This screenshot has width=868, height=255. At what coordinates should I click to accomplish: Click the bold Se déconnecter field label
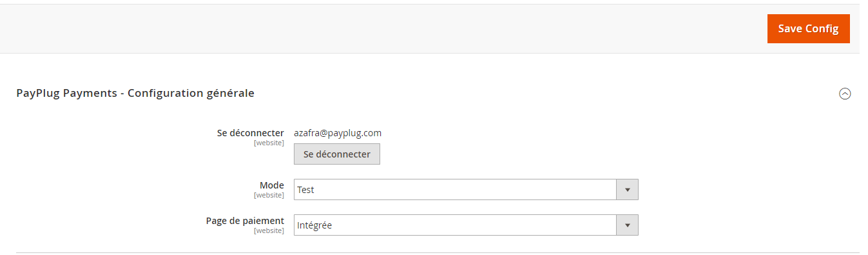pos(251,133)
